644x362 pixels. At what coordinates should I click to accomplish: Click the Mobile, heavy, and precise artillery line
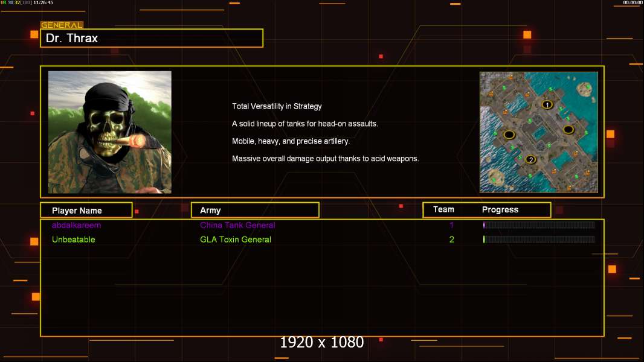tap(291, 141)
